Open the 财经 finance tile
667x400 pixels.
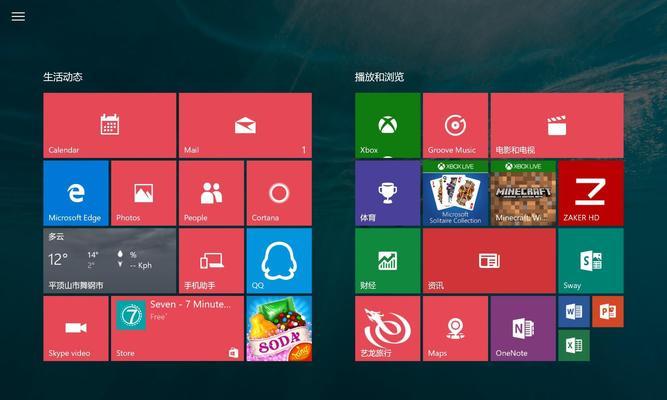pyautogui.click(x=388, y=261)
